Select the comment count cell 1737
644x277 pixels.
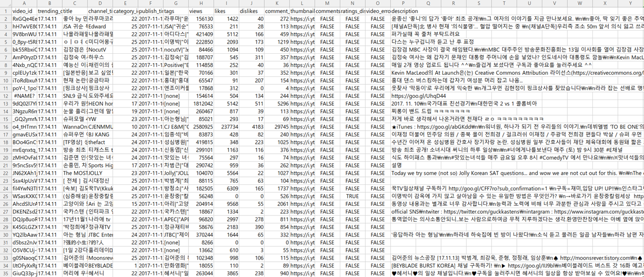pos(277,188)
